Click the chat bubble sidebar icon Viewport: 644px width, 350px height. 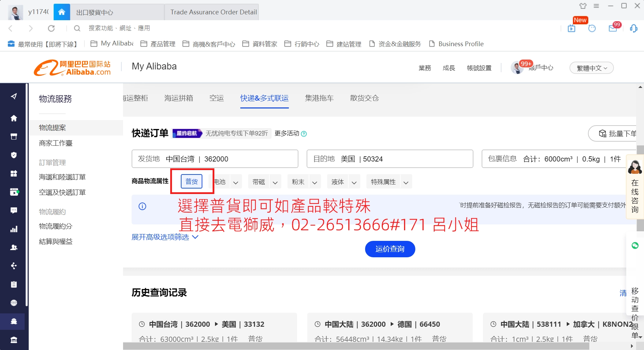14,210
